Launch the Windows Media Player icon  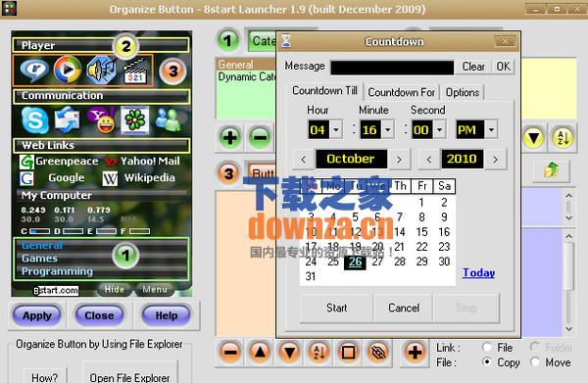coord(68,70)
